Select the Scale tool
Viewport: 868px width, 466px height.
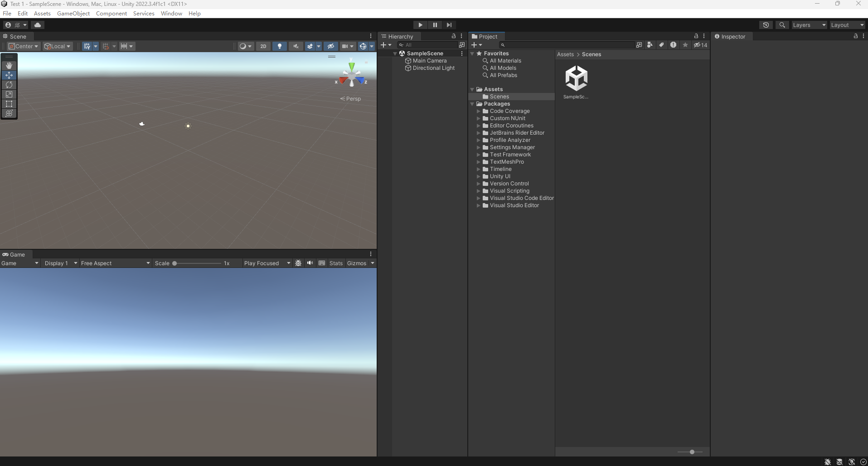tap(9, 94)
